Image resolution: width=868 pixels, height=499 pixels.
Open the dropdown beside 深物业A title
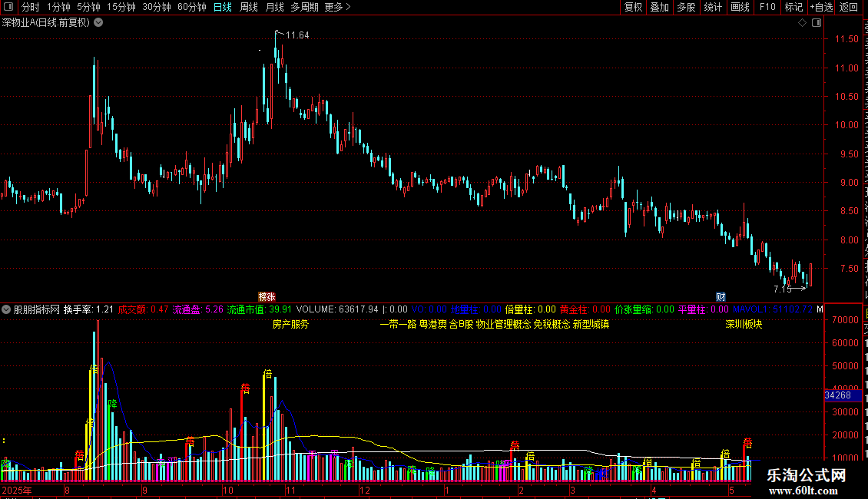point(98,23)
